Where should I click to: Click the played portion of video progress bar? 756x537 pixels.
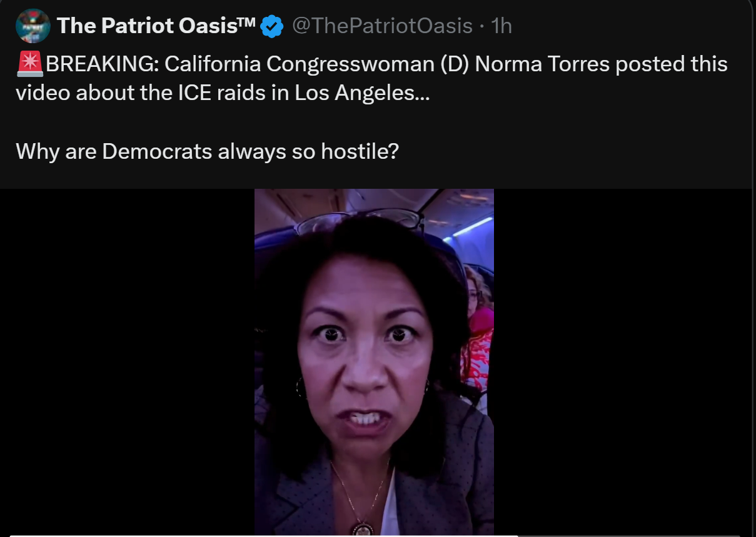click(x=263, y=536)
